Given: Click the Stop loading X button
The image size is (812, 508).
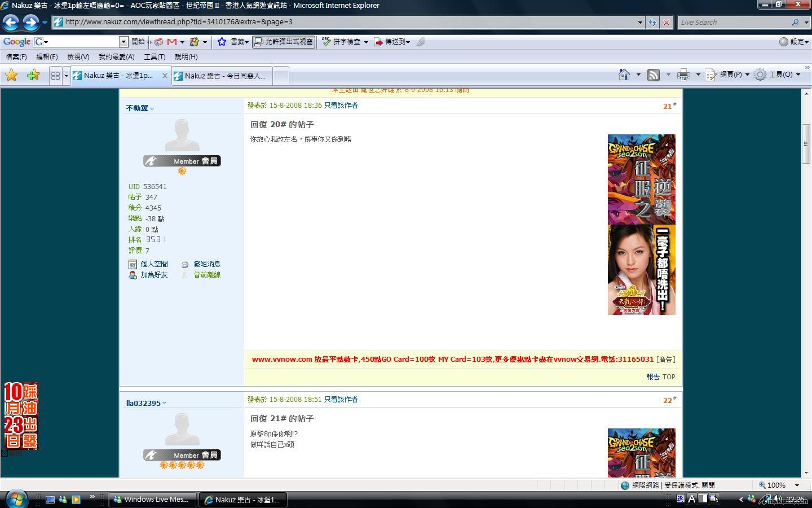Looking at the screenshot, I should (x=667, y=23).
